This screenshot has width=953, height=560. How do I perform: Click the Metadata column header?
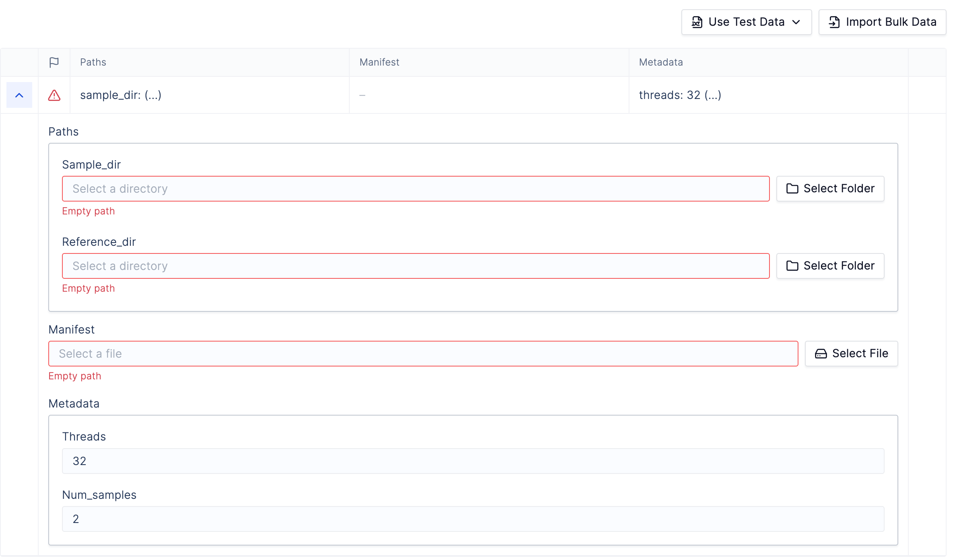click(x=769, y=62)
